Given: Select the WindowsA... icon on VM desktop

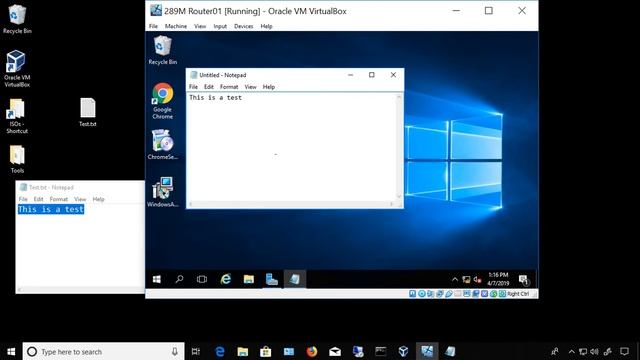Looking at the screenshot, I should (x=162, y=192).
